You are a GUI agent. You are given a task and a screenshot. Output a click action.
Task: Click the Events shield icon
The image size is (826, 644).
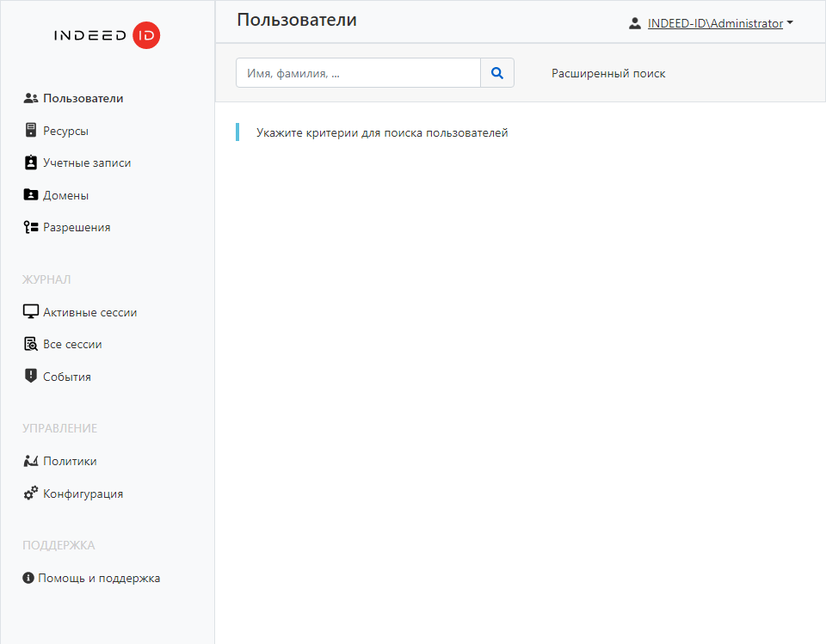31,377
